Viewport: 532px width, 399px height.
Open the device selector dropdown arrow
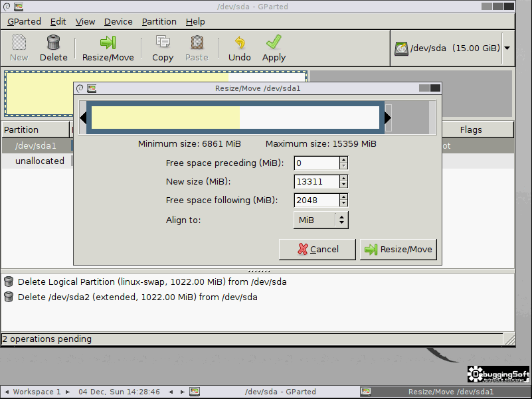(507, 48)
